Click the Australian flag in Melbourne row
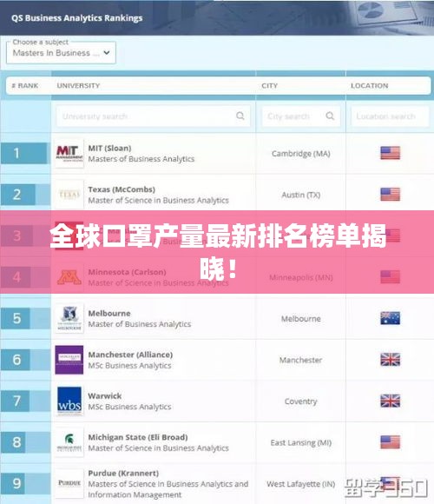Viewport: 434px width, 504px height. coord(391,318)
